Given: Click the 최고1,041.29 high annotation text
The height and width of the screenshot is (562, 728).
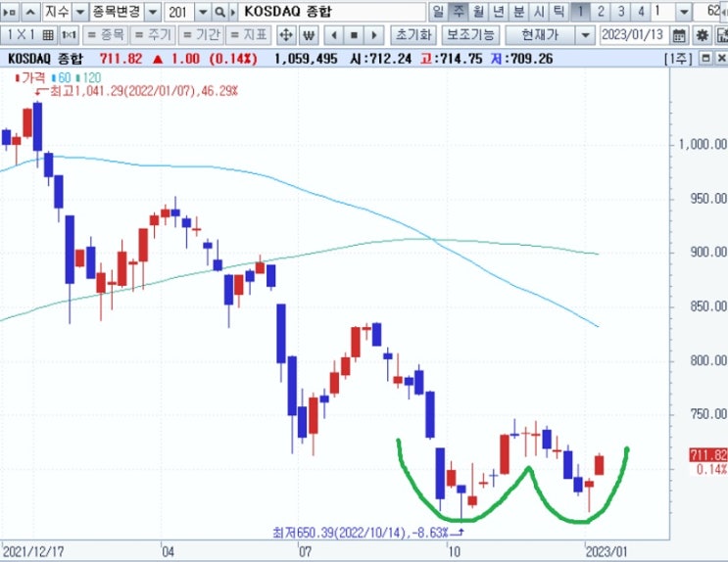Looking at the screenshot, I should 143,91.
